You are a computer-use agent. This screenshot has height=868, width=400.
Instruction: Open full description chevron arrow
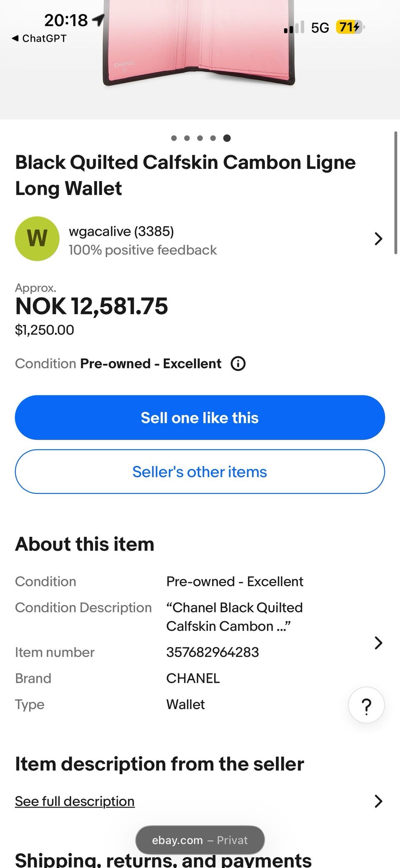(x=378, y=801)
